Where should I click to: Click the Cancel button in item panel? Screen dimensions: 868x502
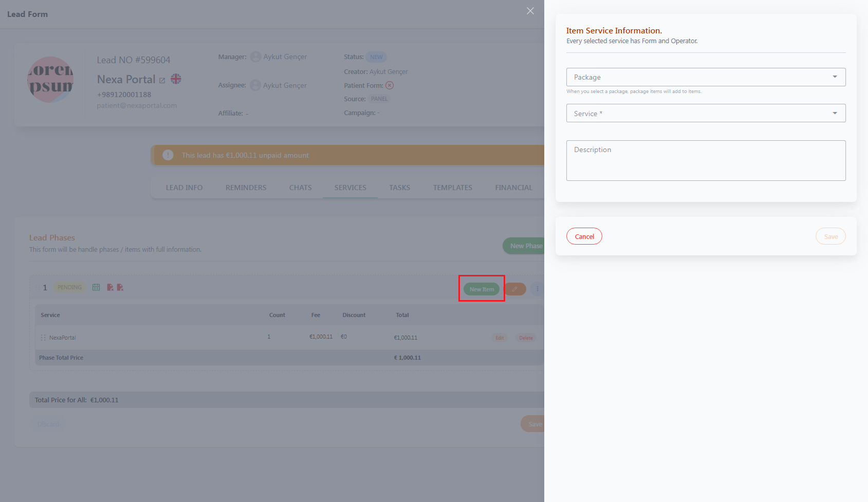584,236
